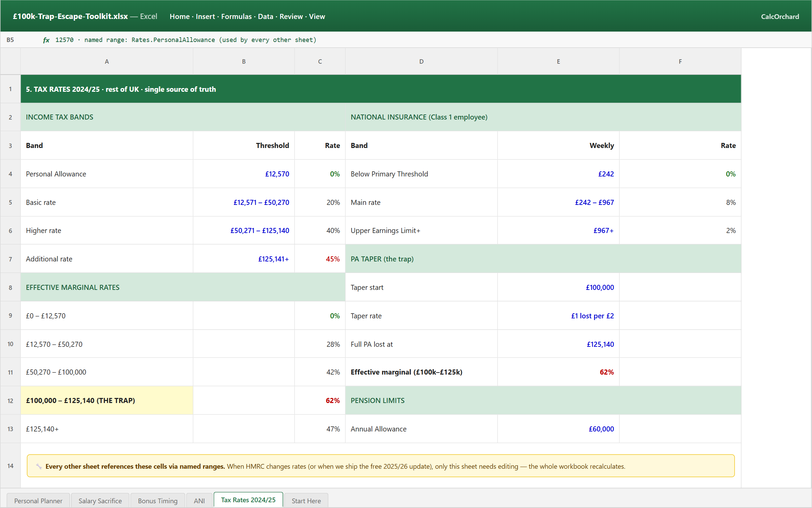Select column E header

pyautogui.click(x=558, y=61)
